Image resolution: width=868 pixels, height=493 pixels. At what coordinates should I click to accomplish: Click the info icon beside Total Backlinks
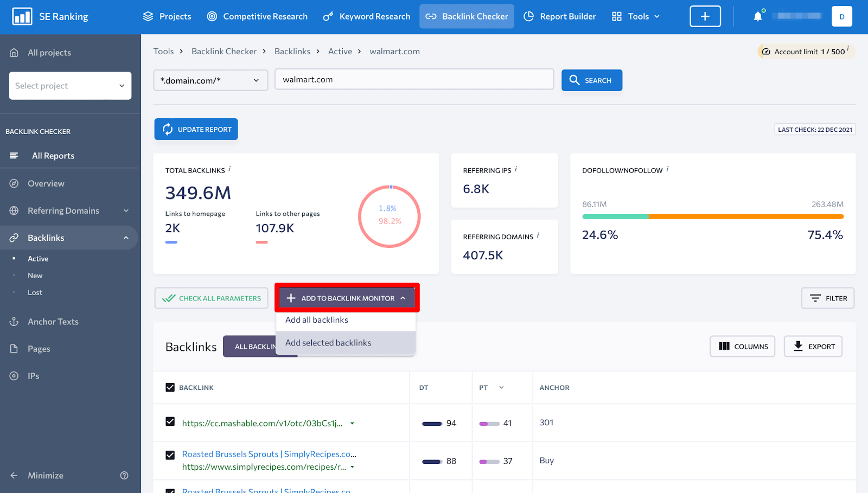point(229,169)
